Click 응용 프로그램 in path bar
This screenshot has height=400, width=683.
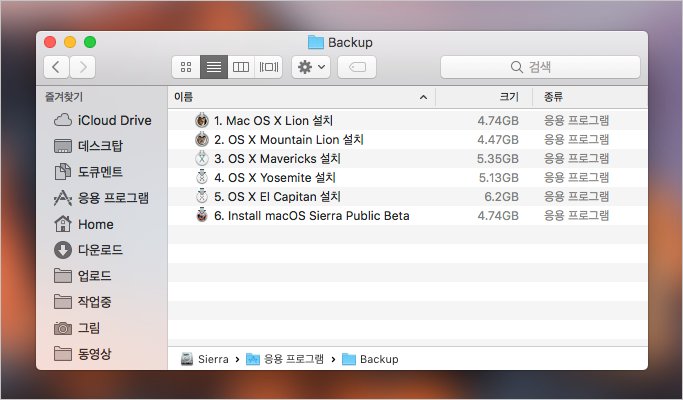pos(285,359)
